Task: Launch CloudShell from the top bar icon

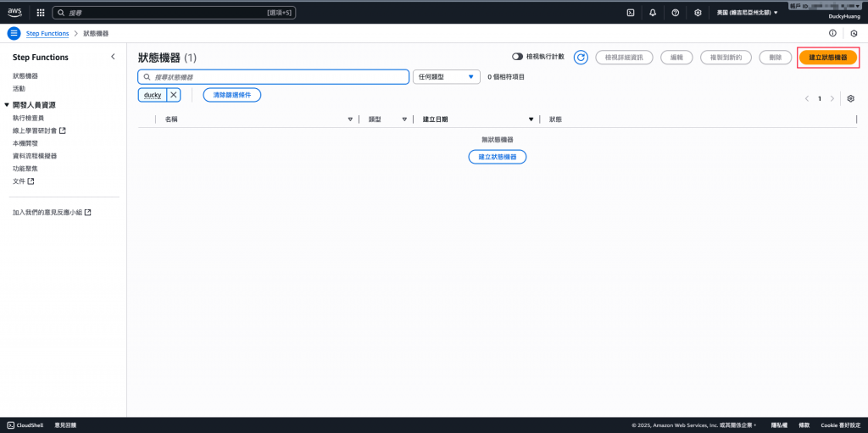Action: tap(630, 13)
